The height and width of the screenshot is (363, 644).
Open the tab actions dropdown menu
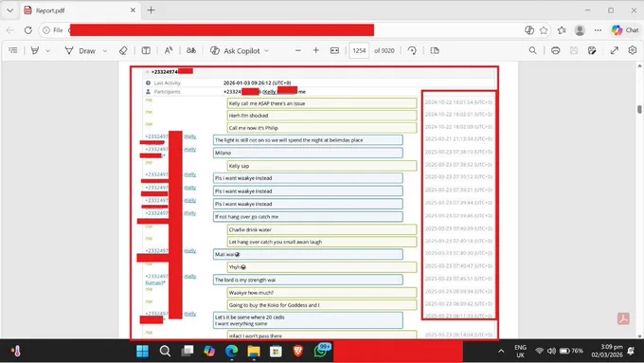(x=9, y=10)
